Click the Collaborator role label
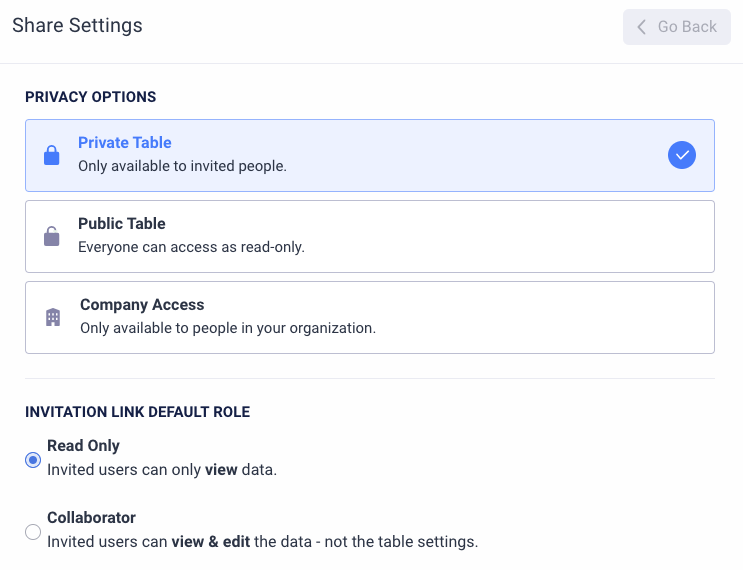 click(x=91, y=518)
